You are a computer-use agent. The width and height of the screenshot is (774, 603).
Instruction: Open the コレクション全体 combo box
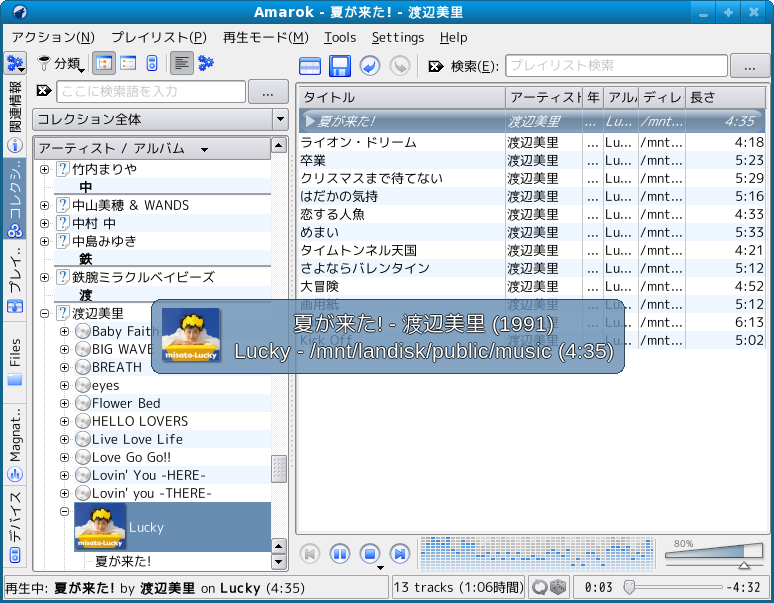click(160, 119)
